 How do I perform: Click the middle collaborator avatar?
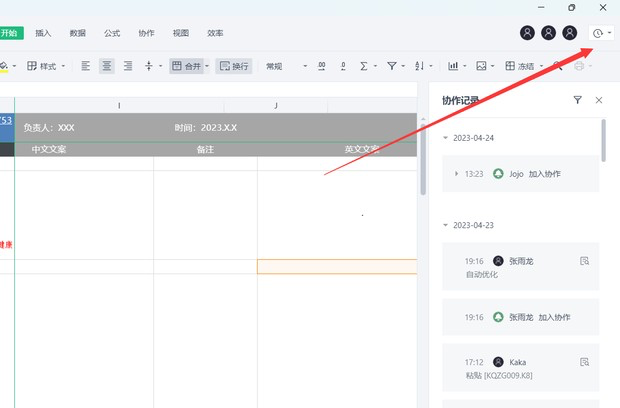click(548, 33)
